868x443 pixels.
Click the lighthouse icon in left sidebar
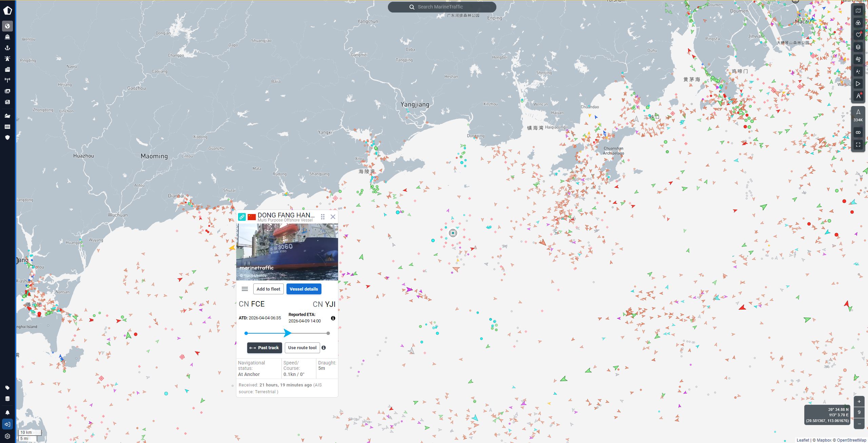pos(7,59)
